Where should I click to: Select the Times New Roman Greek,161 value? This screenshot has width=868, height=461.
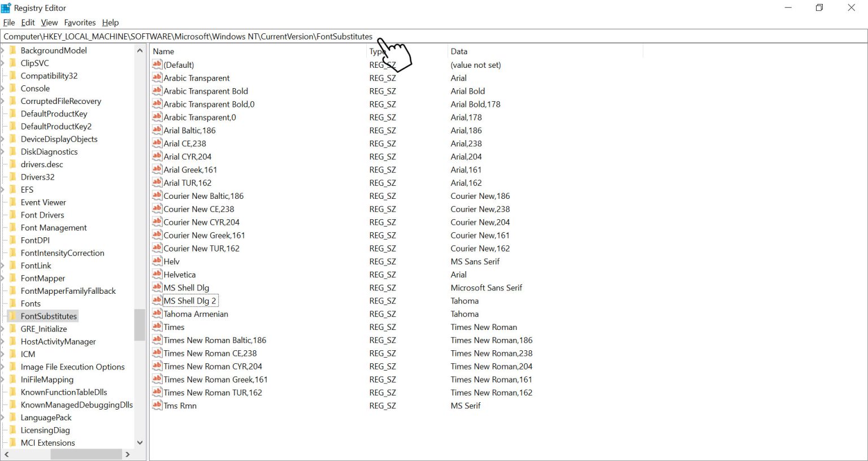pyautogui.click(x=215, y=380)
